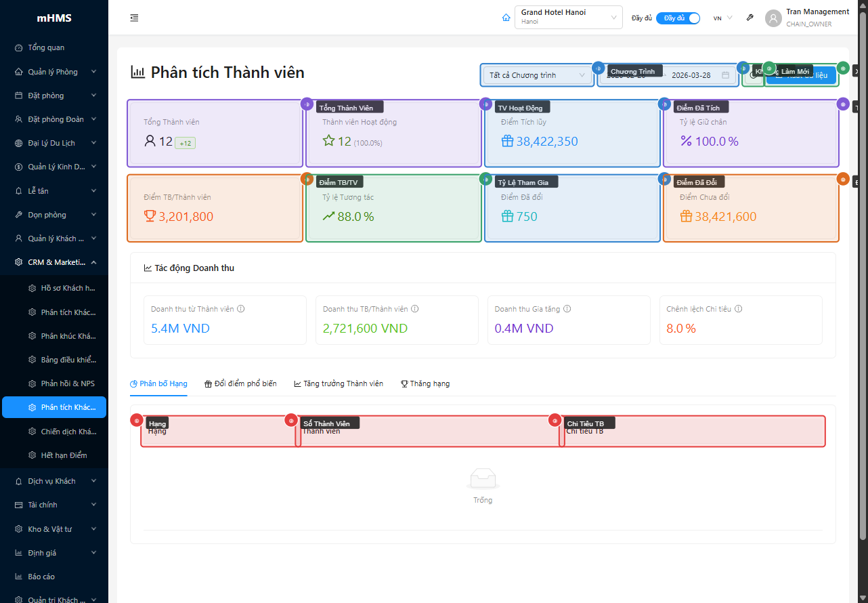This screenshot has height=603, width=868.
Task: Click info icon beside Doanh thu TB/Thành viên
Action: click(415, 309)
